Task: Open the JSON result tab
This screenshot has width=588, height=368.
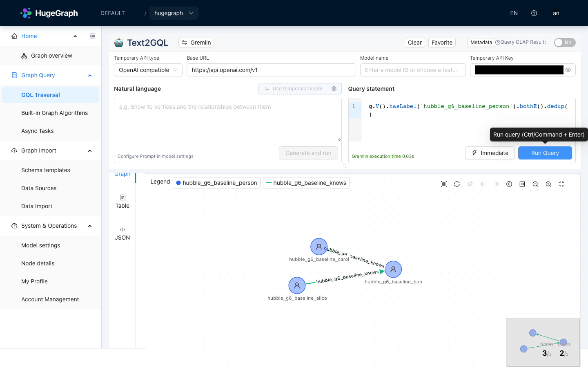Action: [x=122, y=233]
